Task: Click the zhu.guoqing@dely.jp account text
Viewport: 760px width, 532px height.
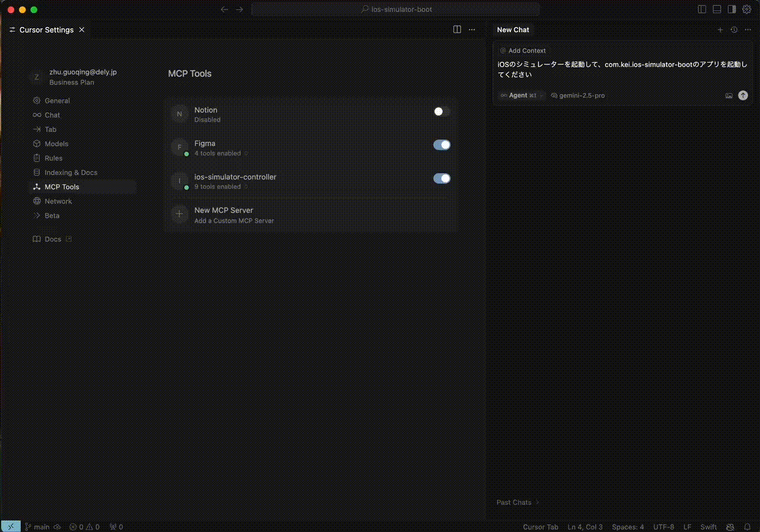Action: [83, 72]
